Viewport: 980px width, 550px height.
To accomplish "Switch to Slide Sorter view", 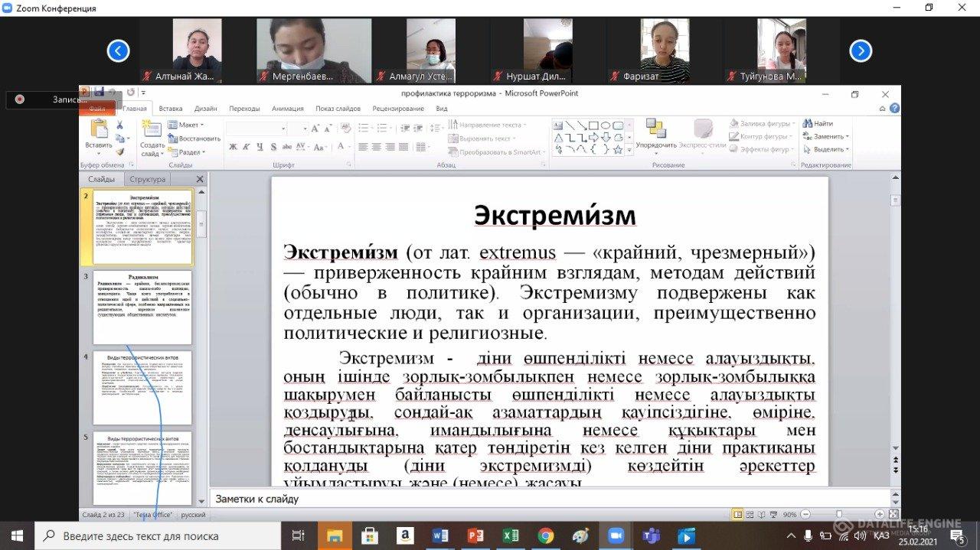I will click(x=750, y=514).
